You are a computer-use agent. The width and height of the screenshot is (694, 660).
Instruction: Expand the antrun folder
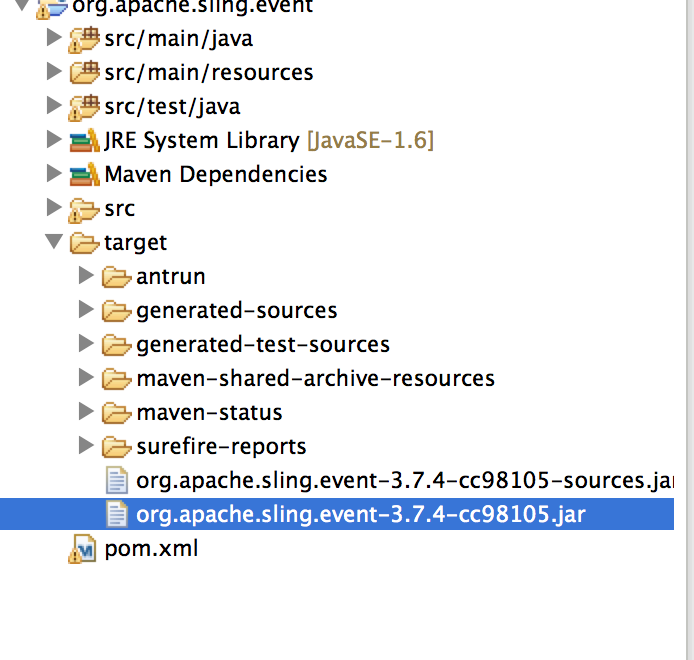86,276
